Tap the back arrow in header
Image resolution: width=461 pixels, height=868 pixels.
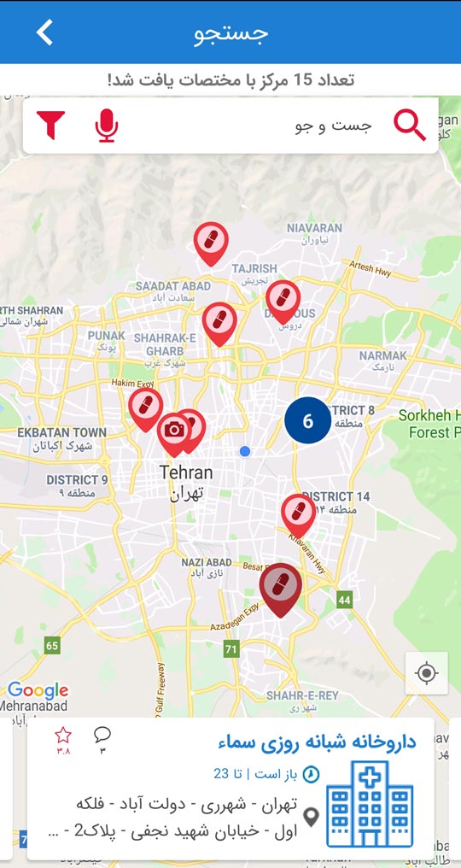(x=44, y=32)
